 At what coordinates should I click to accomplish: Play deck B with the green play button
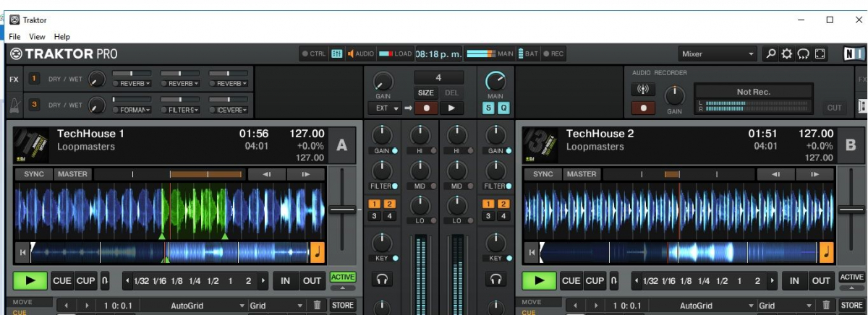[540, 280]
